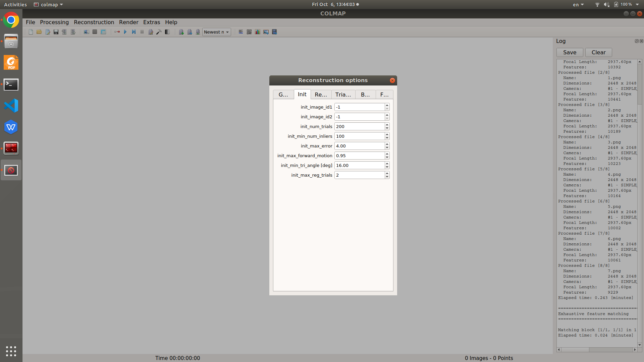Open bundle adjustment hammer icon
This screenshot has width=644, height=362.
[x=159, y=32]
